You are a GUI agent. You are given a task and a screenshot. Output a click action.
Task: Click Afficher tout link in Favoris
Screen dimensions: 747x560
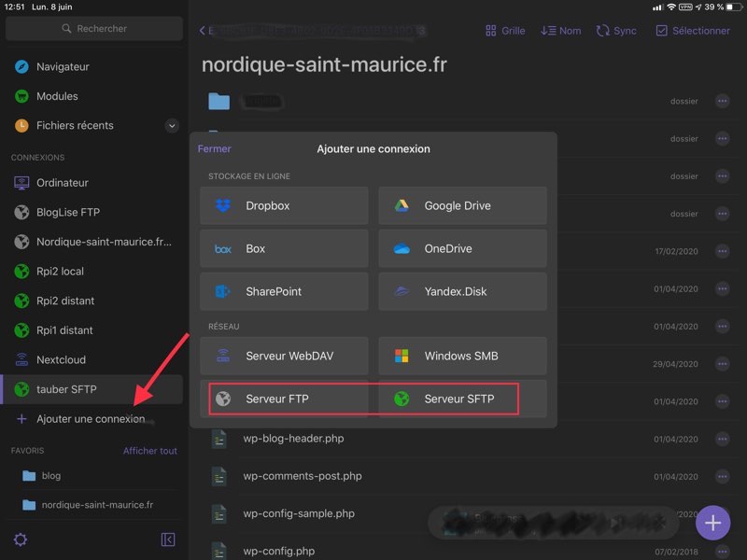point(149,451)
